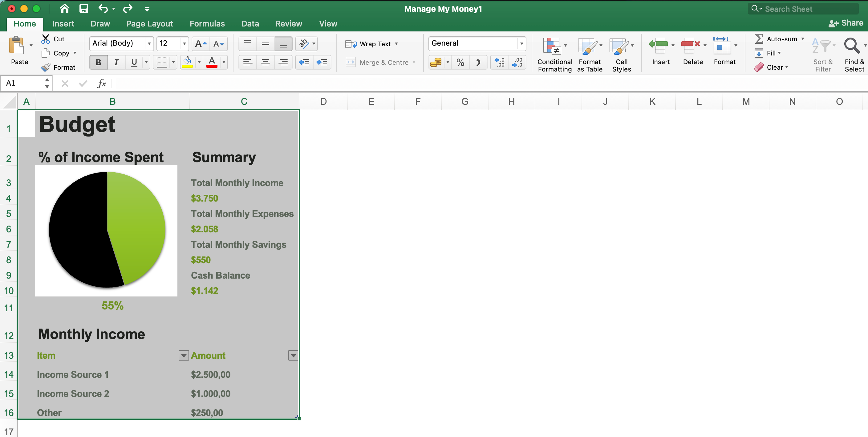
Task: Open the Amount column filter dropdown
Action: 293,355
